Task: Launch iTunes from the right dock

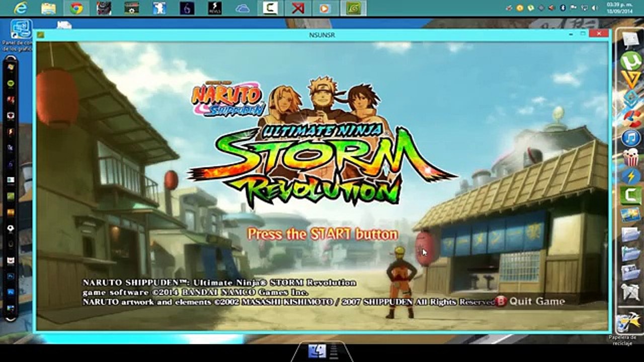Action: (631, 138)
